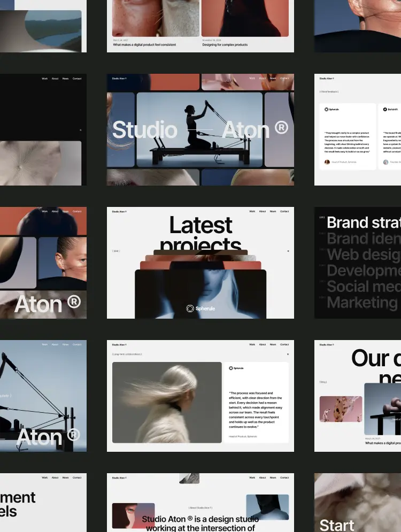This screenshot has height=532, width=401.
Task: Click Work in the dark mockup with the beige sphere
Action: 44,79
